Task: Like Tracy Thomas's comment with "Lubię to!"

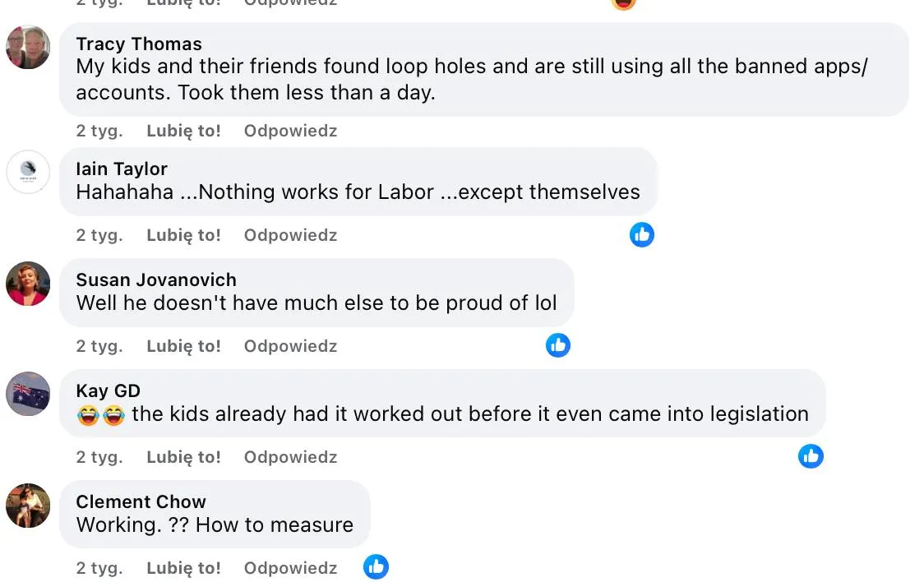Action: (x=183, y=131)
